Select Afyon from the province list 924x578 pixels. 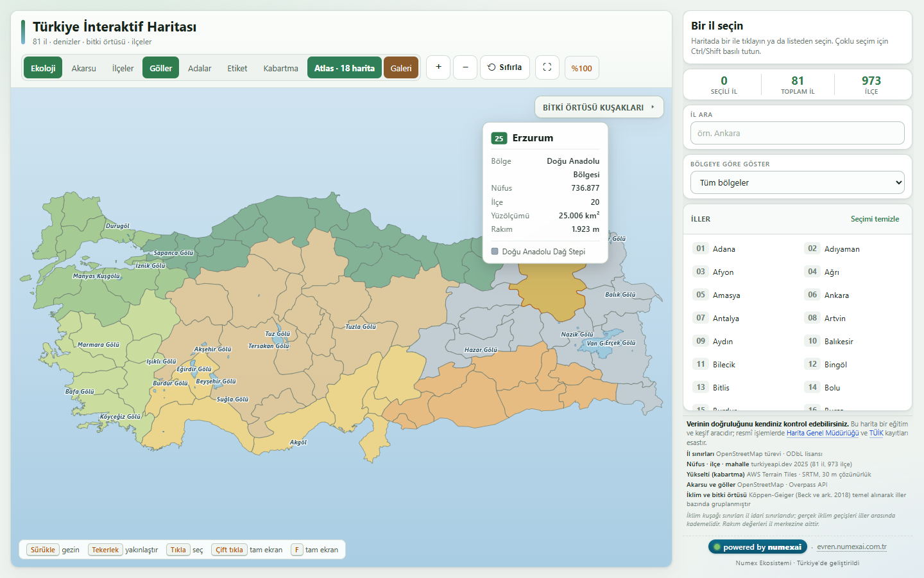(x=743, y=272)
